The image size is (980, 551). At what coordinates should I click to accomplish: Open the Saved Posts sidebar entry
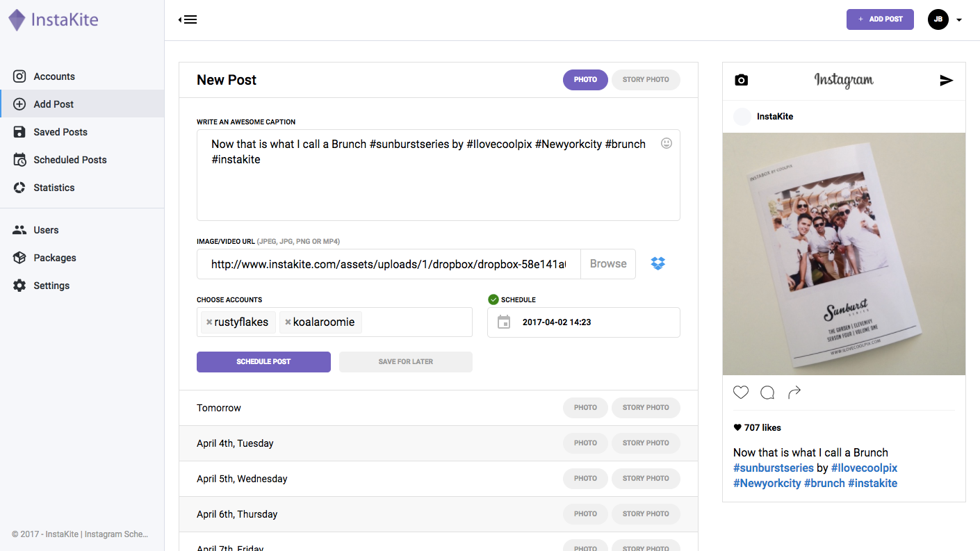coord(82,132)
